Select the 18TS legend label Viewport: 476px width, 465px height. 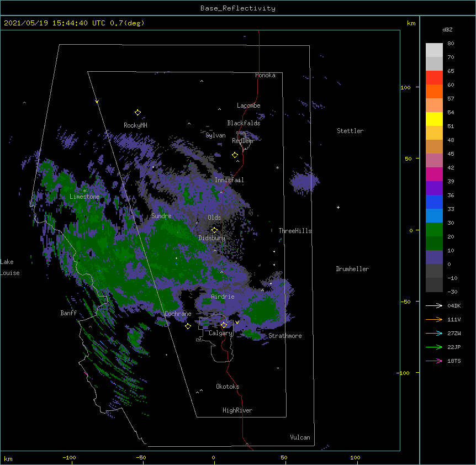point(454,361)
